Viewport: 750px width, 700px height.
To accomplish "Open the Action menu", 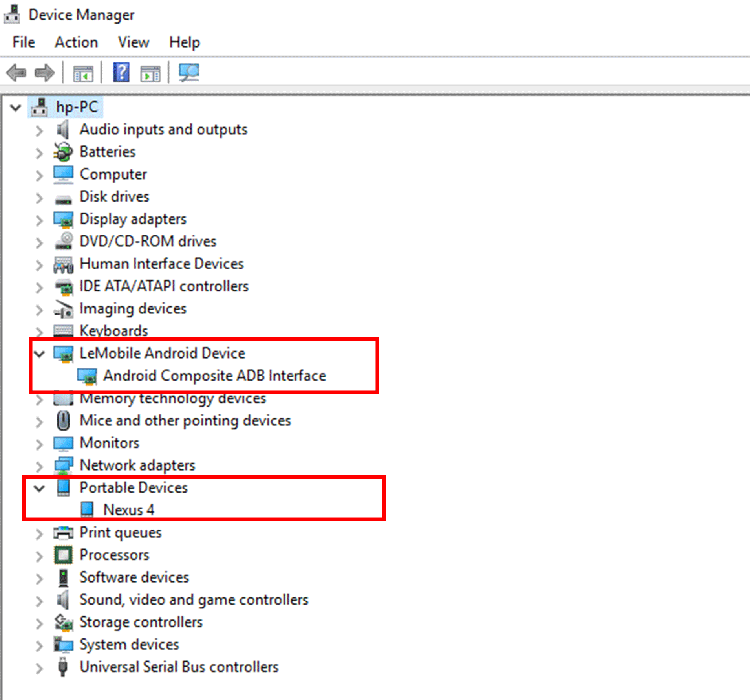I will (76, 42).
